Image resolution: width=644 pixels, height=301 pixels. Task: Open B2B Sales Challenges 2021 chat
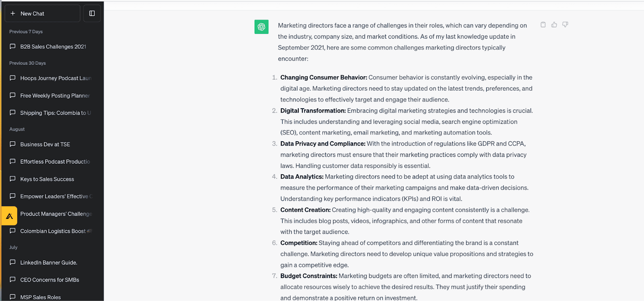53,47
